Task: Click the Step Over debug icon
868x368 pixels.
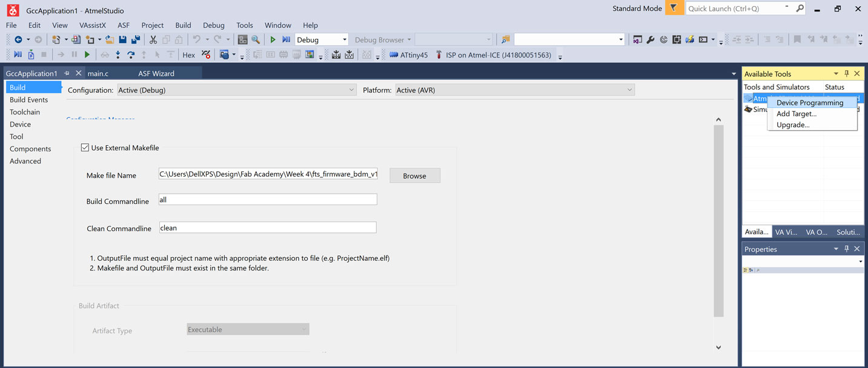Action: [x=131, y=54]
